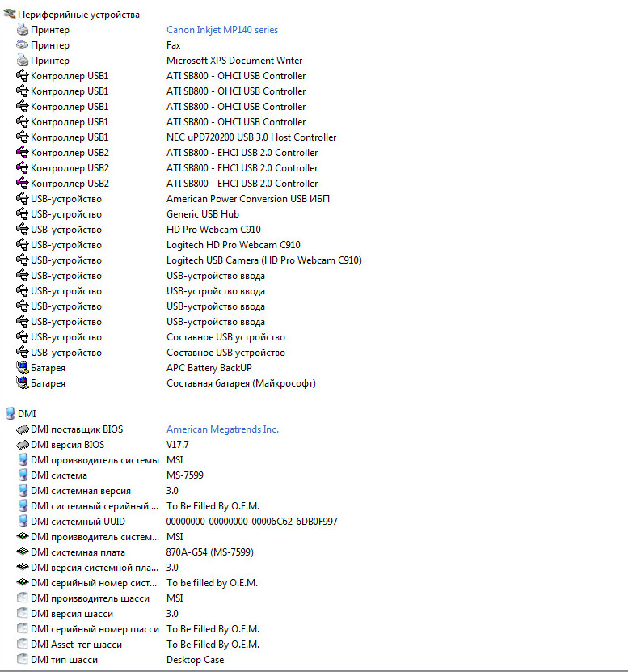
Task: Click the computer icon beside DMI системная версия
Action: tap(23, 490)
